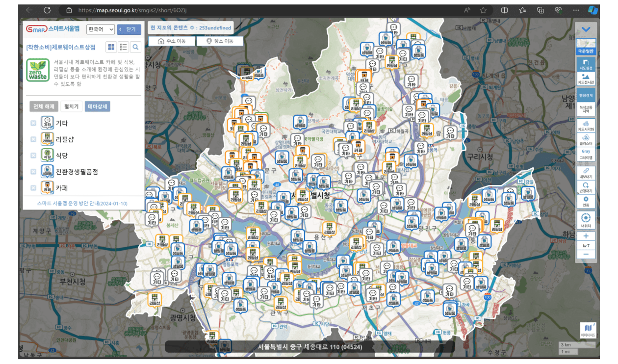Click the 기타 legend icon

(x=48, y=123)
